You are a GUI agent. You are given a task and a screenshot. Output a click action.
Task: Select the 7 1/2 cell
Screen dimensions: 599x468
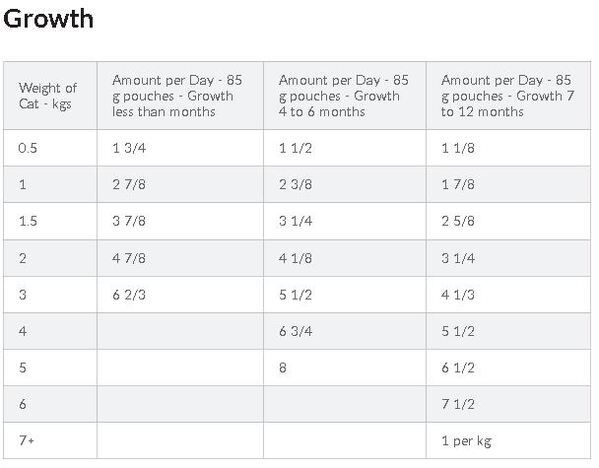pyautogui.click(x=508, y=404)
